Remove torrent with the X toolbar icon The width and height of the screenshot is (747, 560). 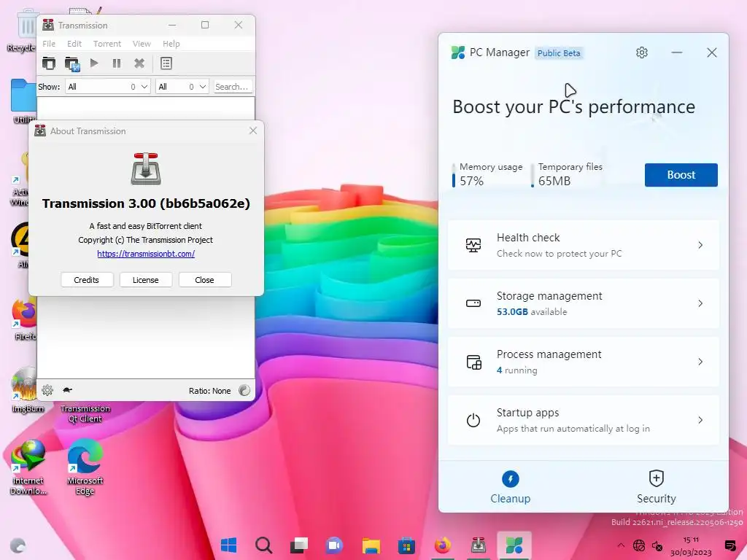pos(139,63)
